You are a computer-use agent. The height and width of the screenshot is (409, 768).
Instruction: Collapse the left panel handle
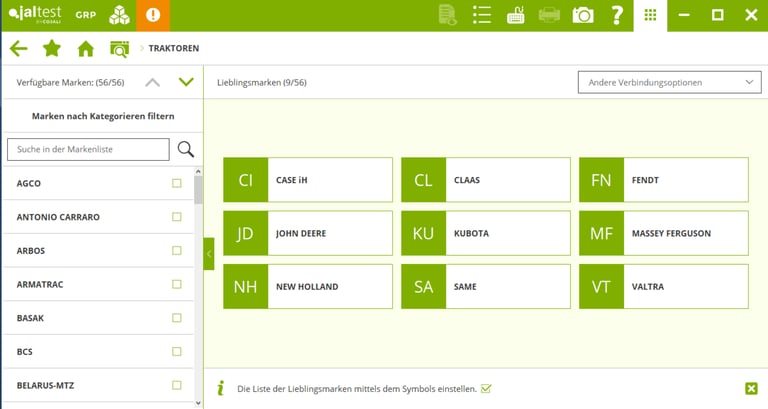209,254
